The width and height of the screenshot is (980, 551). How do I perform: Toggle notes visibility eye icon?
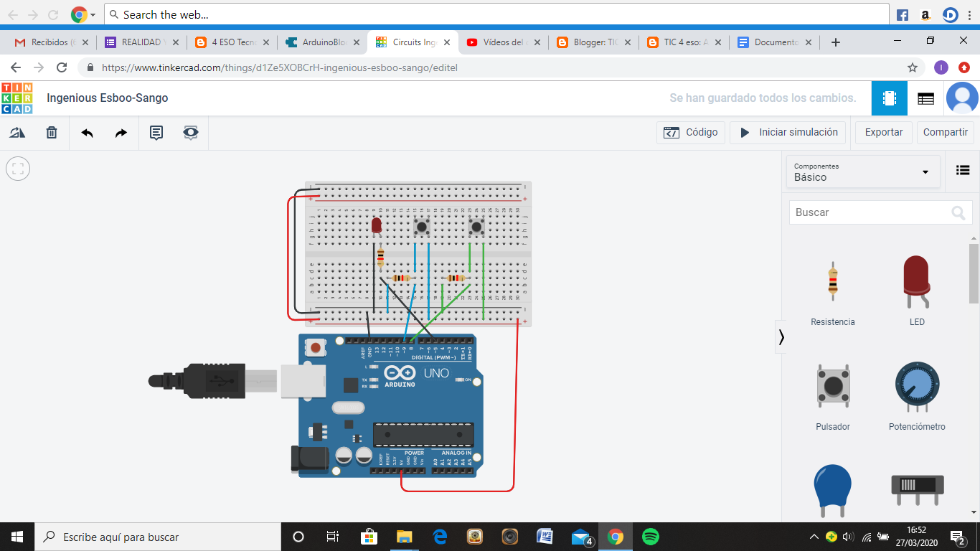(x=190, y=133)
